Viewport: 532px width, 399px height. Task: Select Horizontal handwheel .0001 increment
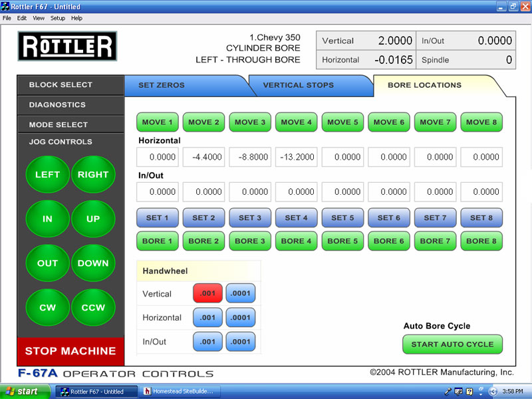(x=241, y=317)
